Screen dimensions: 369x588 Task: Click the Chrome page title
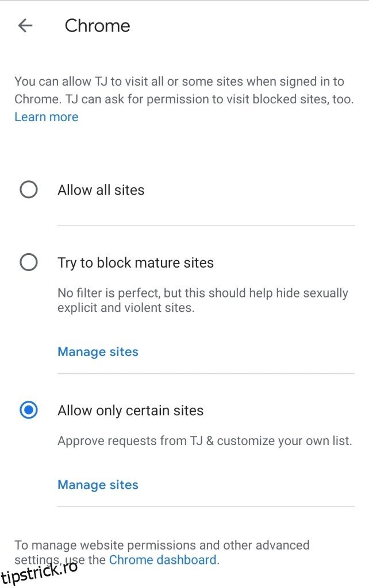click(x=97, y=26)
